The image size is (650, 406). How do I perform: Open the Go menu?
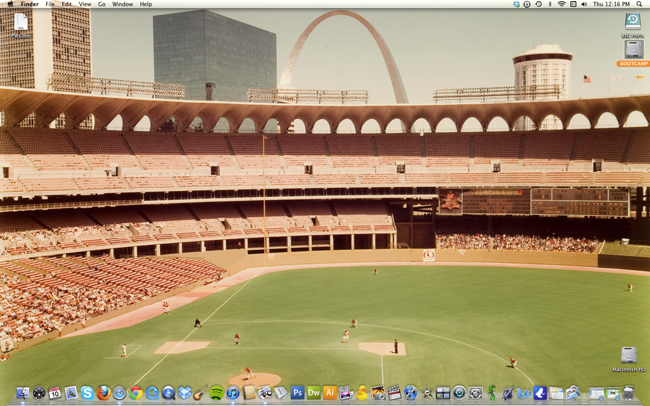102,4
